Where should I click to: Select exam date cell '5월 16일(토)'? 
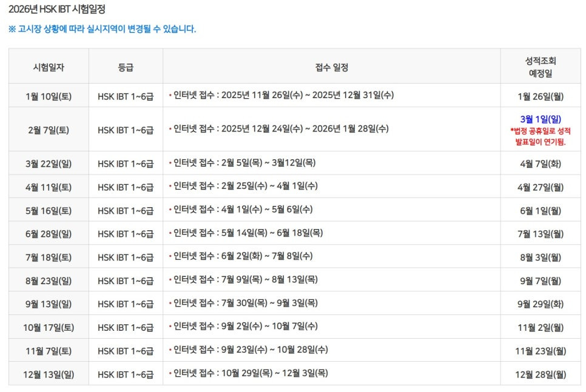49,211
